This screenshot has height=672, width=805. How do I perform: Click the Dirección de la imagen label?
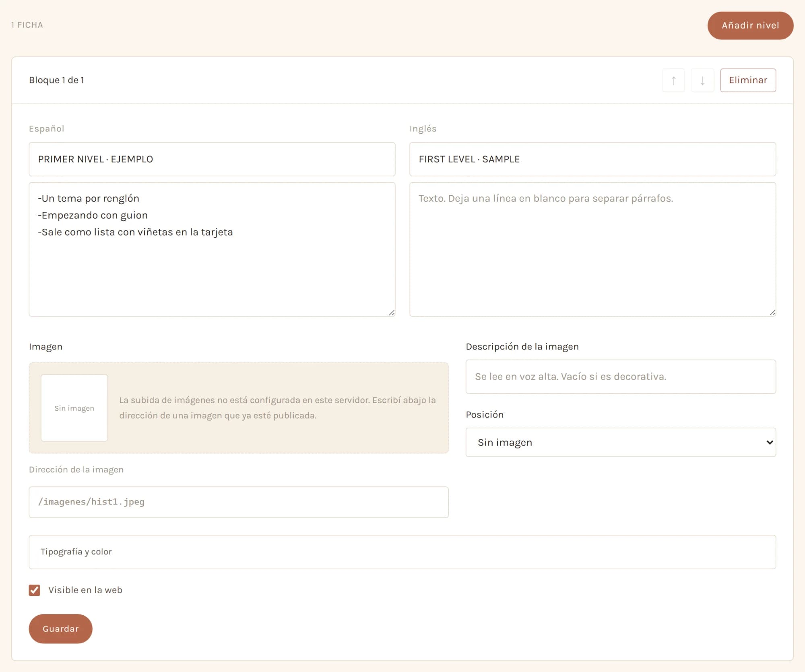(76, 469)
